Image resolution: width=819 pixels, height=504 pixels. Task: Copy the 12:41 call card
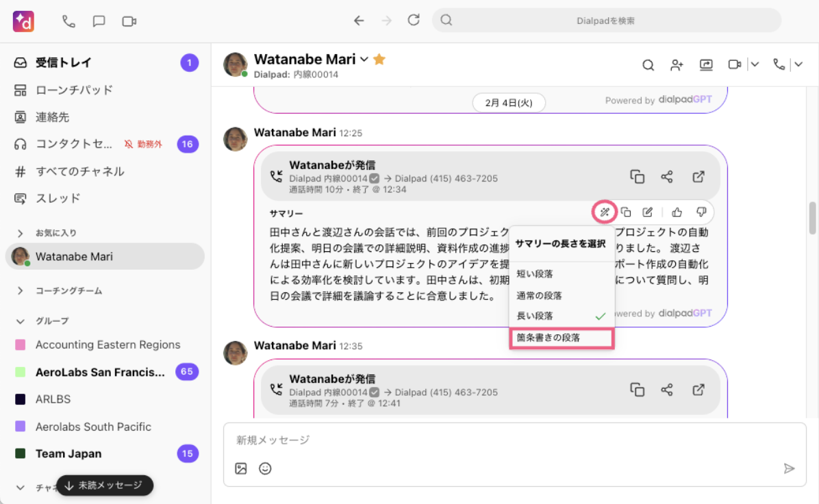pyautogui.click(x=638, y=390)
